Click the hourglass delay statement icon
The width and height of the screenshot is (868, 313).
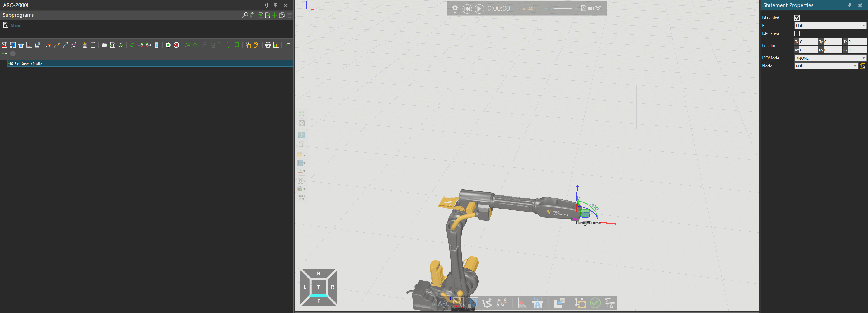pyautogui.click(x=157, y=45)
